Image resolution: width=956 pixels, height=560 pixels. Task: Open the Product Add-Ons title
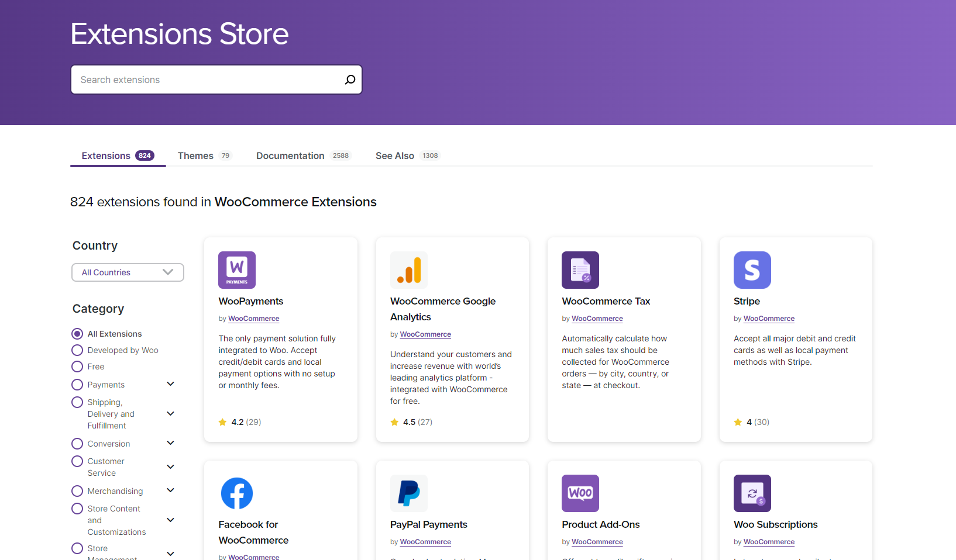point(601,524)
